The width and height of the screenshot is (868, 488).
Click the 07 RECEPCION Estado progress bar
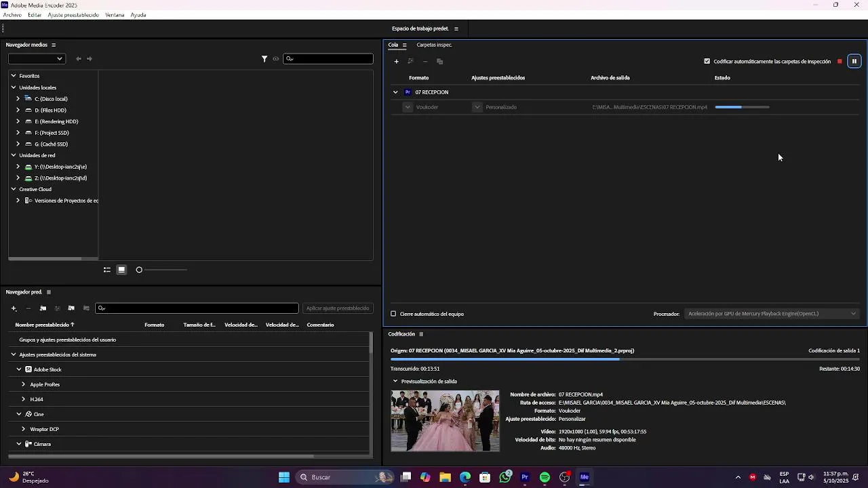point(742,107)
